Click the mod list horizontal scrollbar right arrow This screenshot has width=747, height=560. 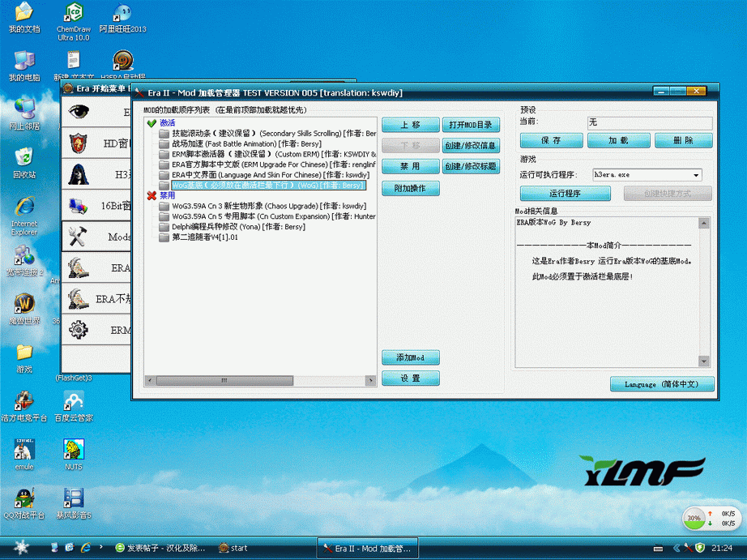370,380
